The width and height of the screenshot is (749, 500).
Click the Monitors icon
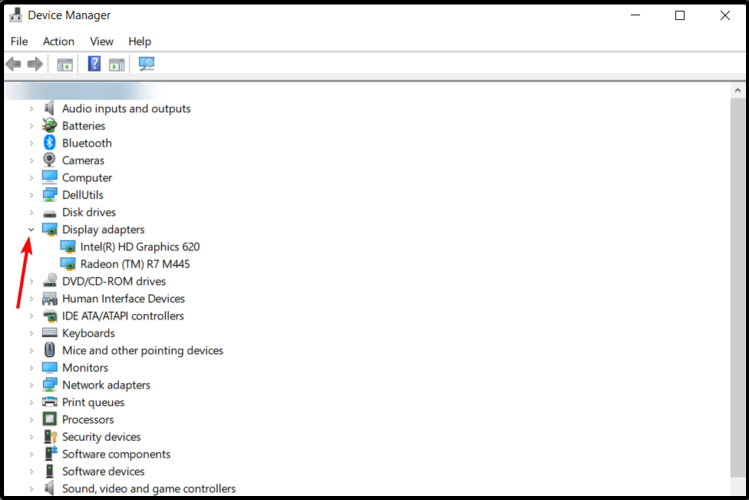tap(50, 367)
